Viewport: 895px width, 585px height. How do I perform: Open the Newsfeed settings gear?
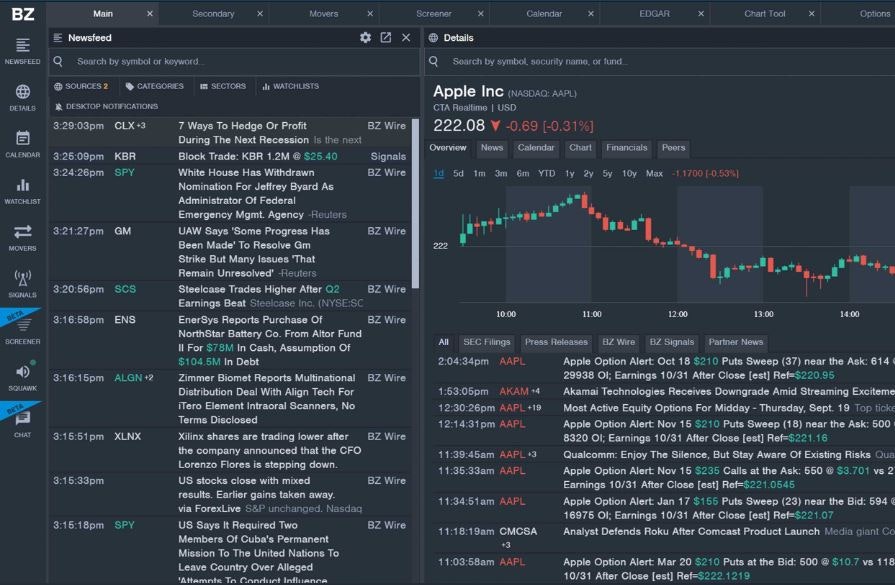click(x=366, y=37)
